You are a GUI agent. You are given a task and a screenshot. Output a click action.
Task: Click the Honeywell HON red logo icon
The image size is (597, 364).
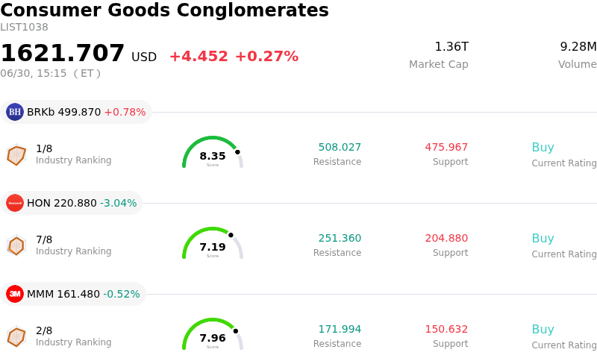coord(15,203)
